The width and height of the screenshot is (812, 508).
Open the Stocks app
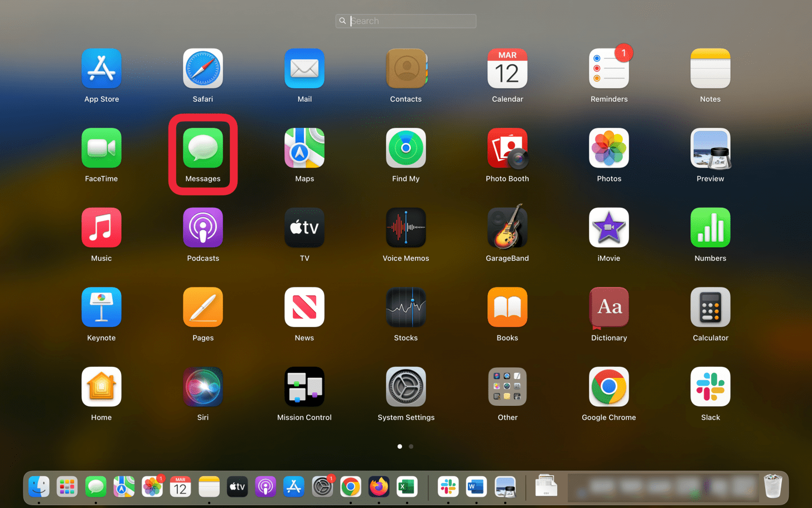click(405, 307)
